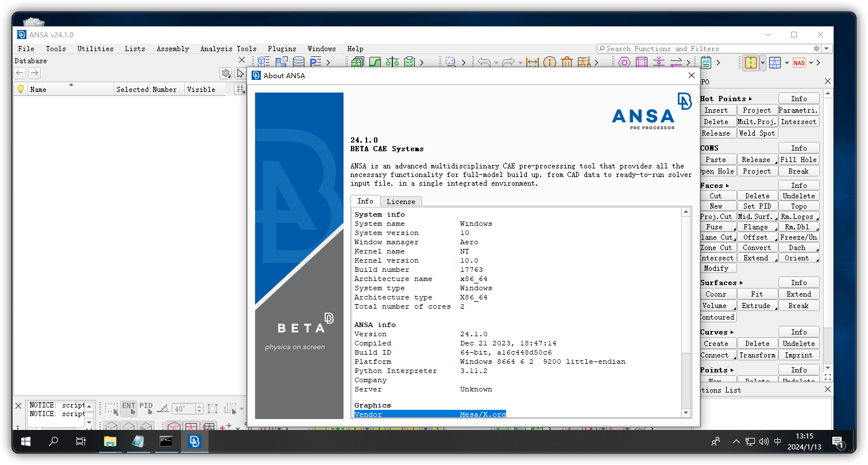Screen dimensions: 868x465
Task: Click the Fill Hole button
Action: click(798, 160)
